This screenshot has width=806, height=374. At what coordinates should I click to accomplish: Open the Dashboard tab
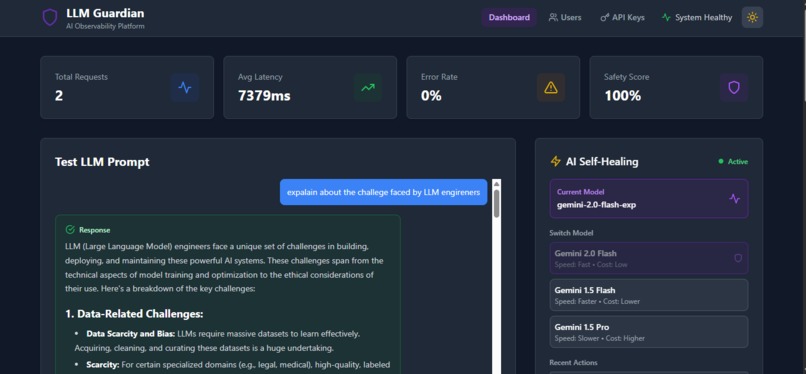(509, 17)
